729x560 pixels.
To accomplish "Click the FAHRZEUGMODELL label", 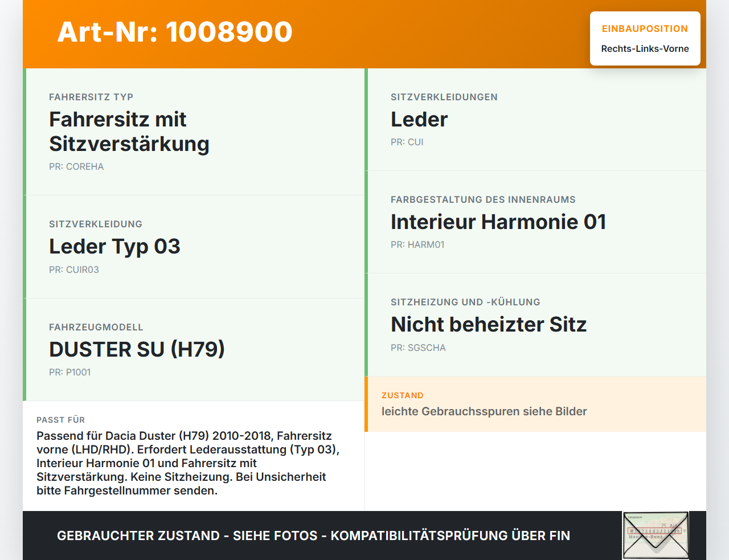I will pyautogui.click(x=96, y=327).
